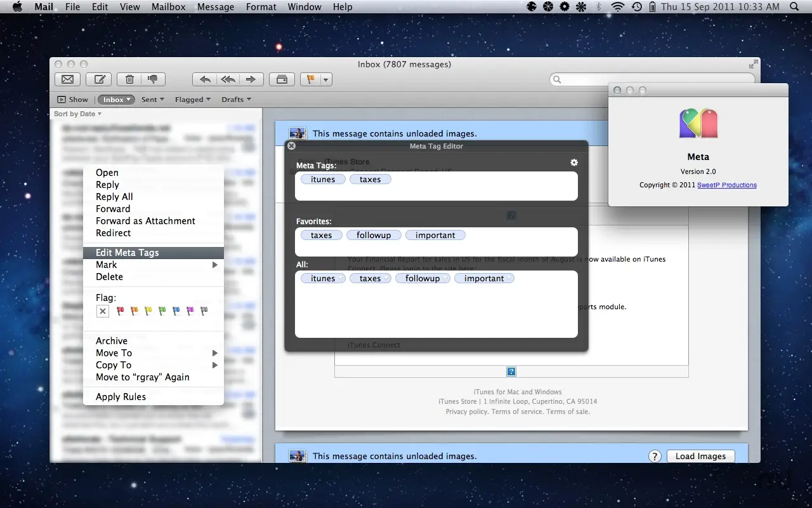Clear the flag with the X box
Image resolution: width=812 pixels, height=508 pixels.
103,311
